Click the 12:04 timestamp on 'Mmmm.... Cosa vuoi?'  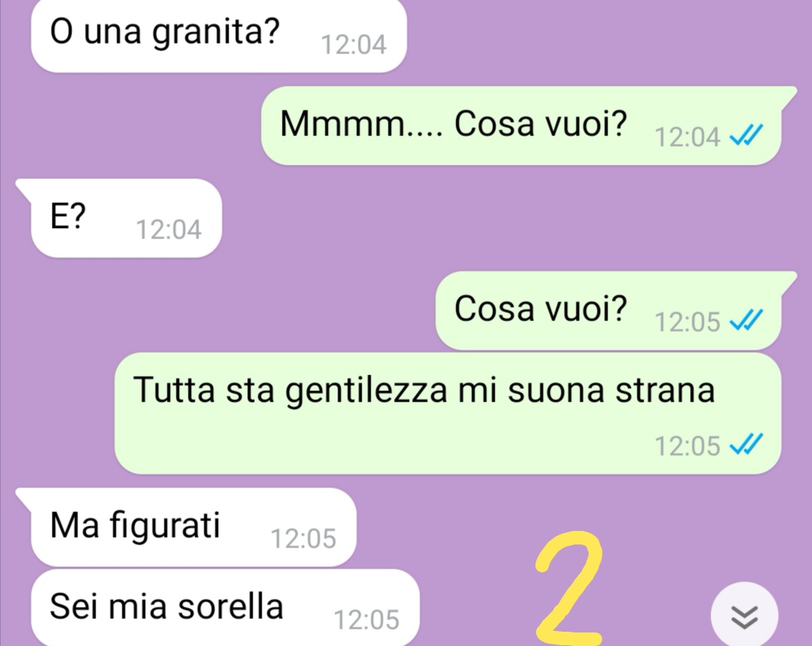coord(688,138)
